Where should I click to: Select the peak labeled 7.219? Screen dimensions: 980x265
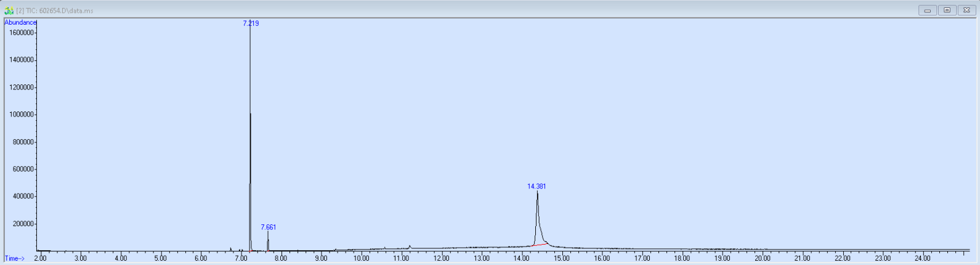(251, 23)
